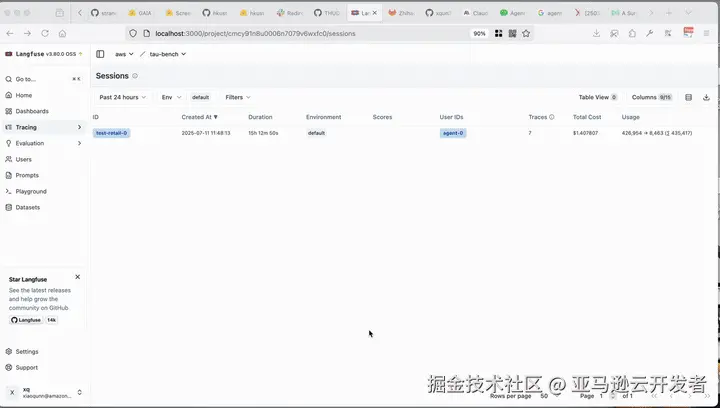This screenshot has width=720, height=408.
Task: Change the table row height icon
Action: [x=688, y=97]
